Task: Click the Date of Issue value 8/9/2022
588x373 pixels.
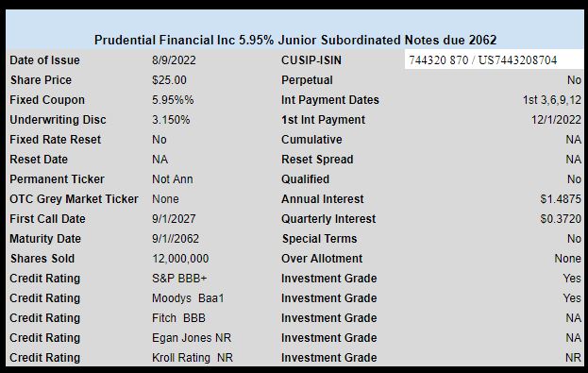Action: tap(174, 60)
